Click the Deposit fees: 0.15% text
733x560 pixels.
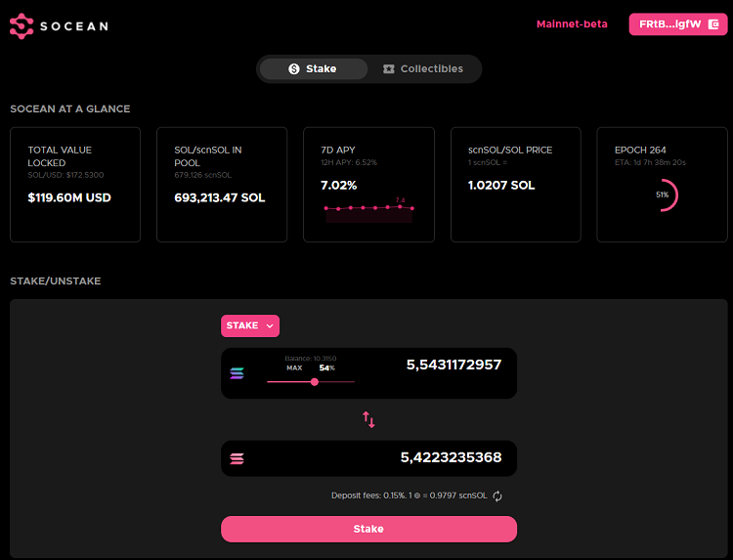coord(367,495)
